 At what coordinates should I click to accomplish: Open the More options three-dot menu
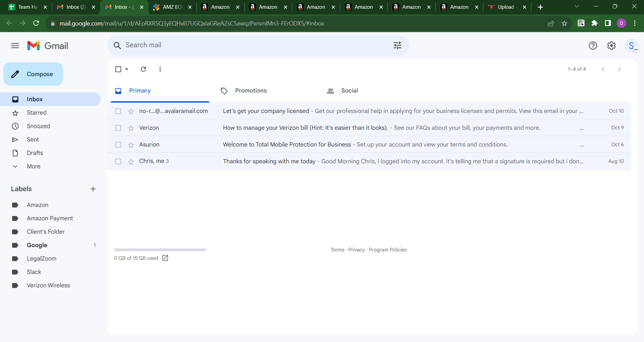click(160, 69)
